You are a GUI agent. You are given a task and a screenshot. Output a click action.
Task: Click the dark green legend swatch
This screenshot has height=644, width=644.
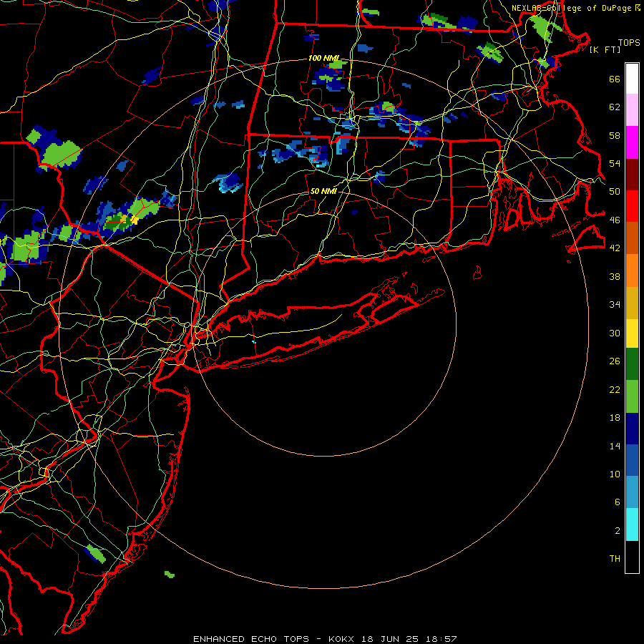632,364
